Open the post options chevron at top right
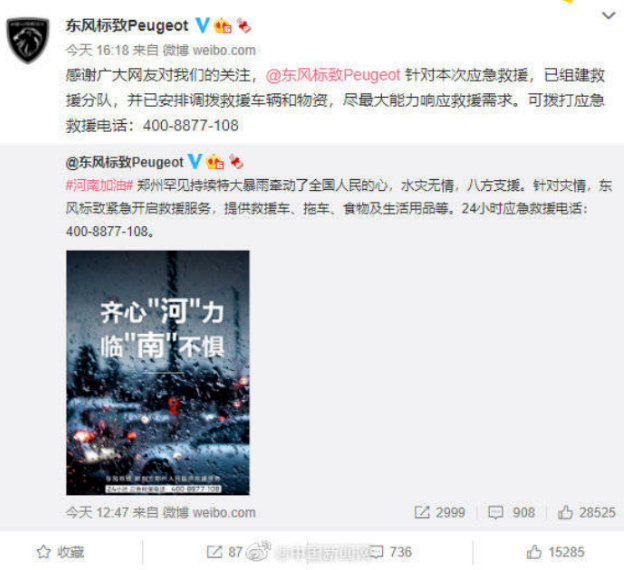This screenshot has height=570, width=637. (608, 15)
